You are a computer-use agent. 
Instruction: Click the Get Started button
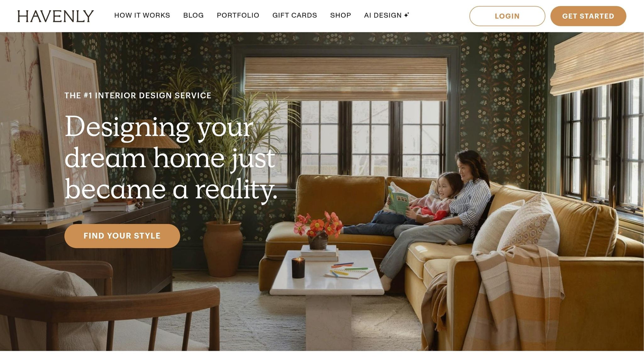588,16
